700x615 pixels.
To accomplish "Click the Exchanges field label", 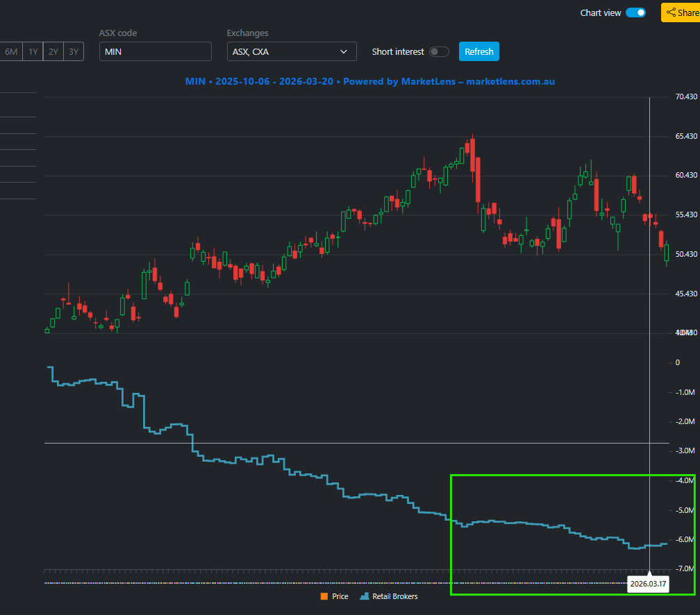I will coord(247,33).
